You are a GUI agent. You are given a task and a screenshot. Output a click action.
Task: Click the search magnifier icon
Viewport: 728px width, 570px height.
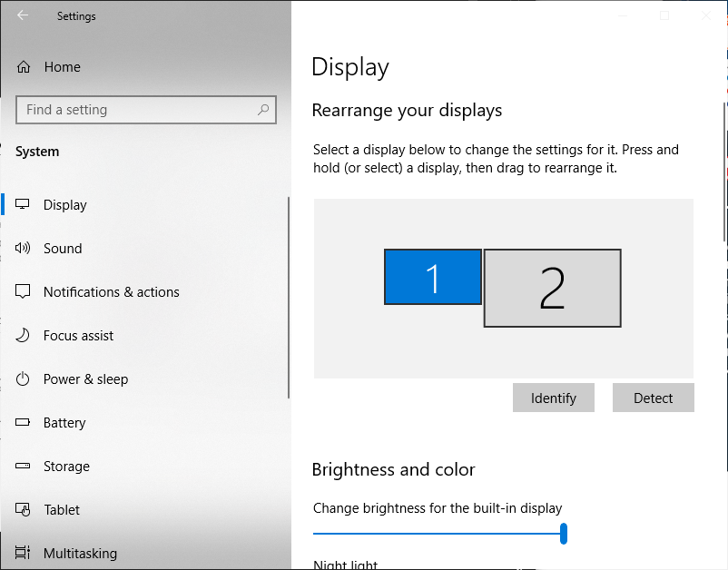click(263, 110)
